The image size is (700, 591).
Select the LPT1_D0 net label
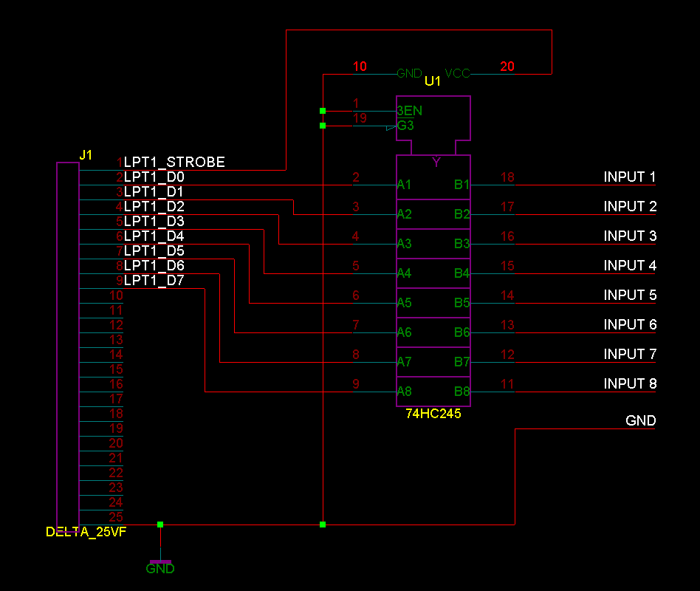tap(154, 177)
